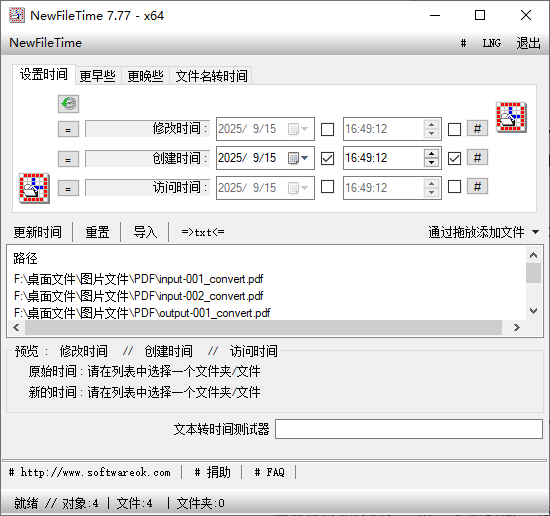Viewport: 550px width, 516px height.
Task: Increase the 创建时间 time with up spinner
Action: coord(431,154)
